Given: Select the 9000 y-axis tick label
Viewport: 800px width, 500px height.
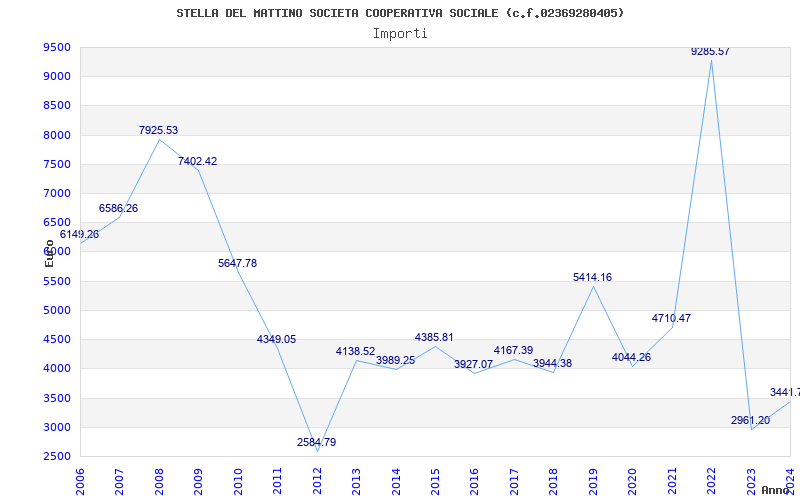Looking at the screenshot, I should [x=57, y=77].
